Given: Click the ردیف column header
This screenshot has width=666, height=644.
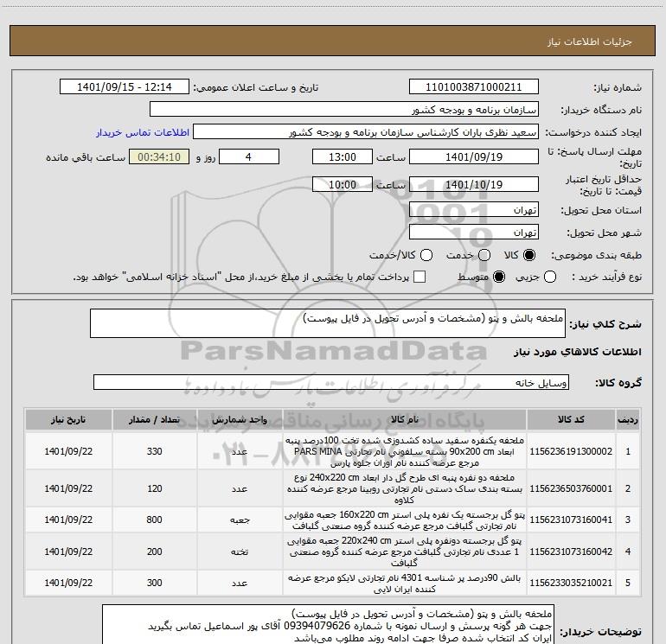Looking at the screenshot, I should [628, 419].
